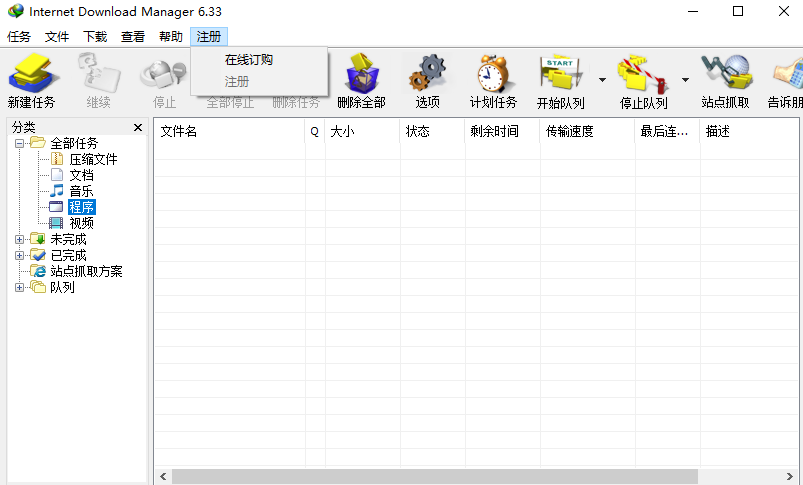Click the 程序 program category icon
This screenshot has width=803, height=485.
point(56,207)
